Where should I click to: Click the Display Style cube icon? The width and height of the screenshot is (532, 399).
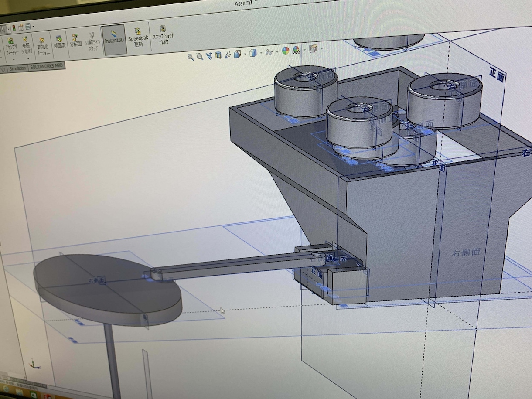(253, 52)
